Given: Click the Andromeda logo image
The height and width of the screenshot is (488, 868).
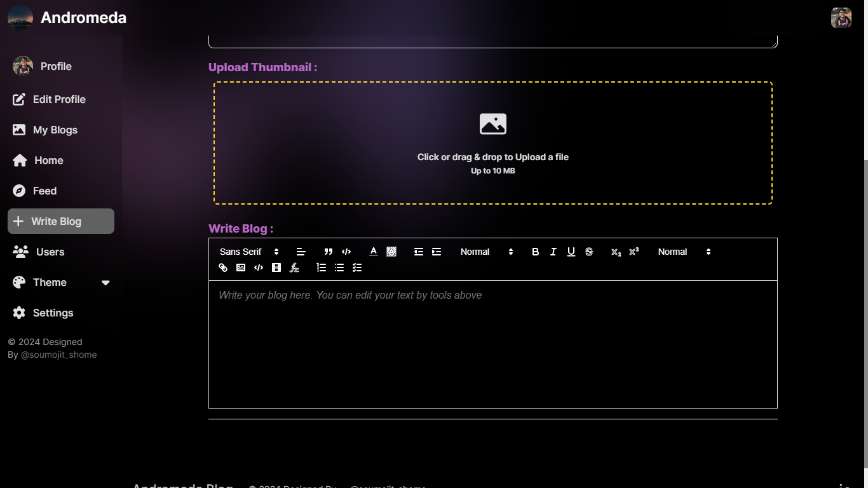Looking at the screenshot, I should point(20,18).
